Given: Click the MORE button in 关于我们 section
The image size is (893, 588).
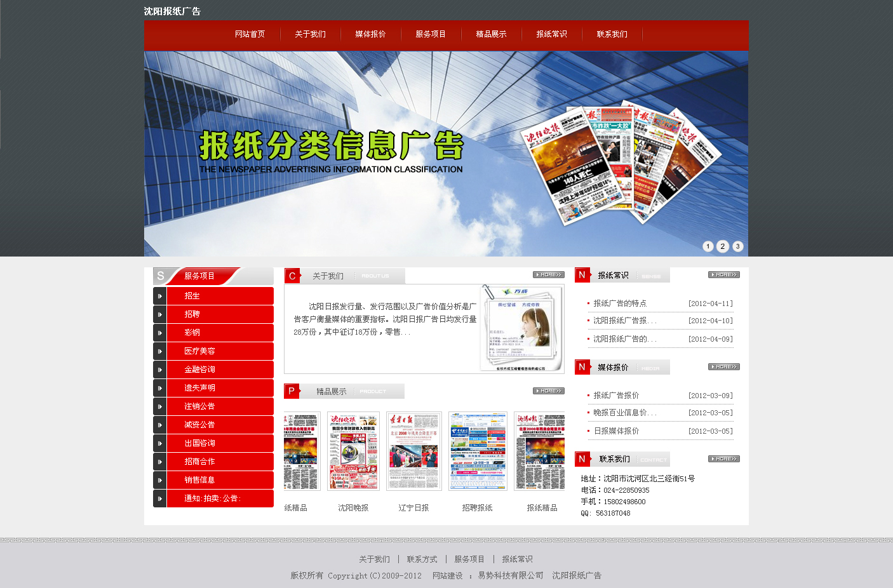Looking at the screenshot, I should click(547, 274).
